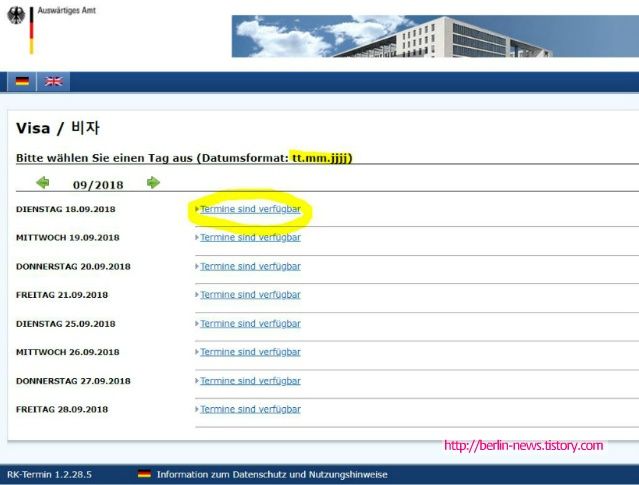Viewport: 639px width, 485px height.
Task: Open available appointments for Freitag 21.09.2018
Action: point(250,295)
